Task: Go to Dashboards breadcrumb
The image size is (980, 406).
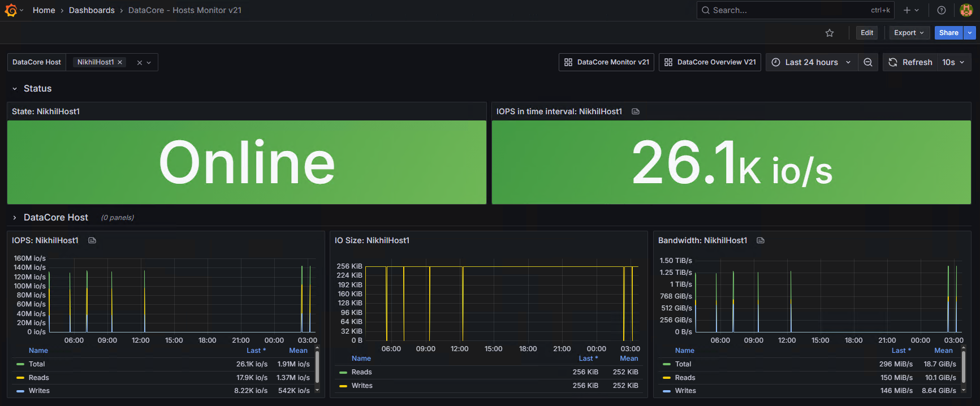Action: (x=92, y=10)
